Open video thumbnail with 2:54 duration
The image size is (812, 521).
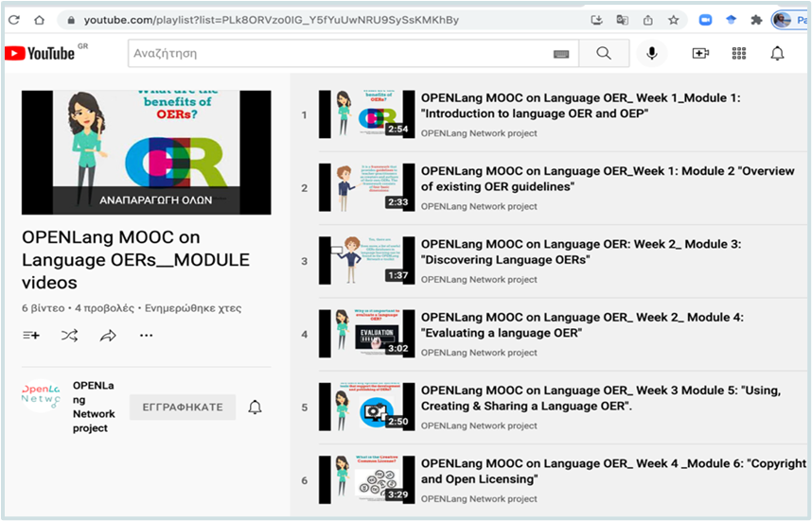[366, 114]
